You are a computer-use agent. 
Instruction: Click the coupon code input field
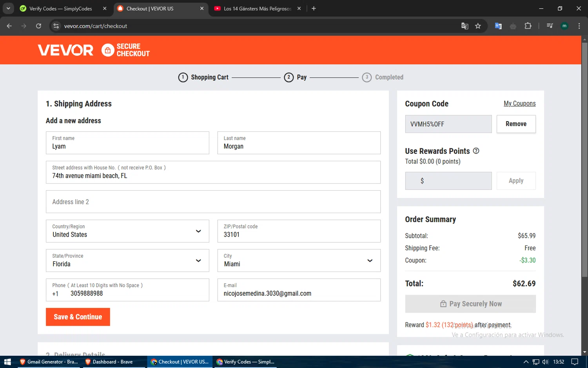click(448, 124)
